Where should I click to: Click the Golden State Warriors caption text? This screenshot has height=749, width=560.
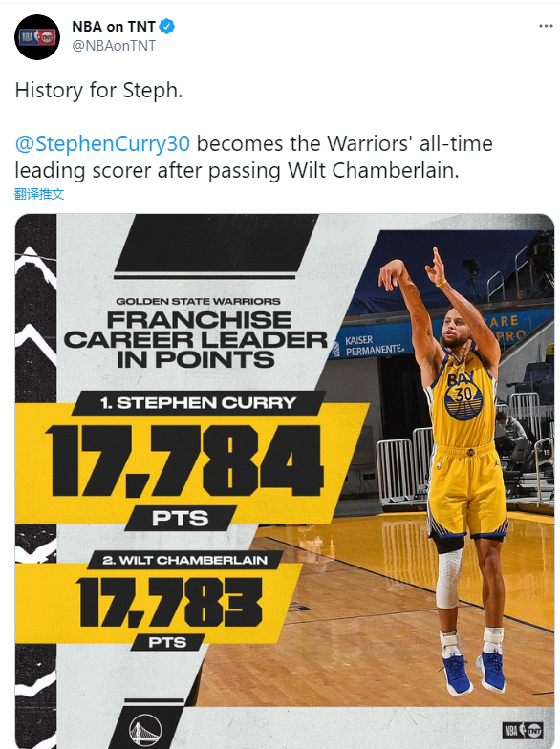point(199,302)
